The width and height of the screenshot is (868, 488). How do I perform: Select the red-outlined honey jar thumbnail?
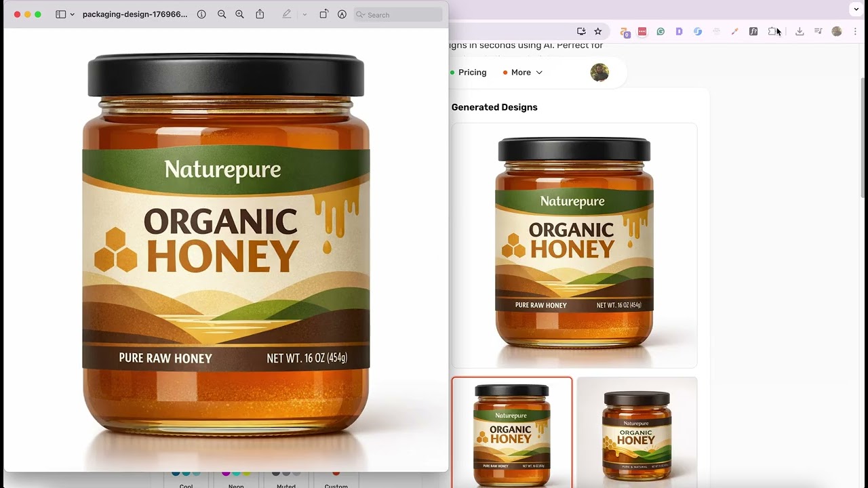(512, 432)
